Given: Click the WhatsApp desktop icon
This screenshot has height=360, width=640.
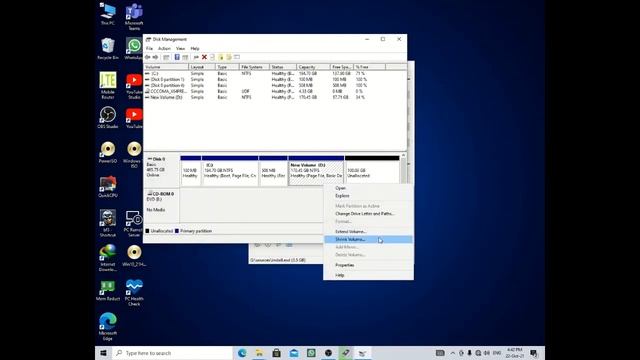Looking at the screenshot, I should pos(134,49).
